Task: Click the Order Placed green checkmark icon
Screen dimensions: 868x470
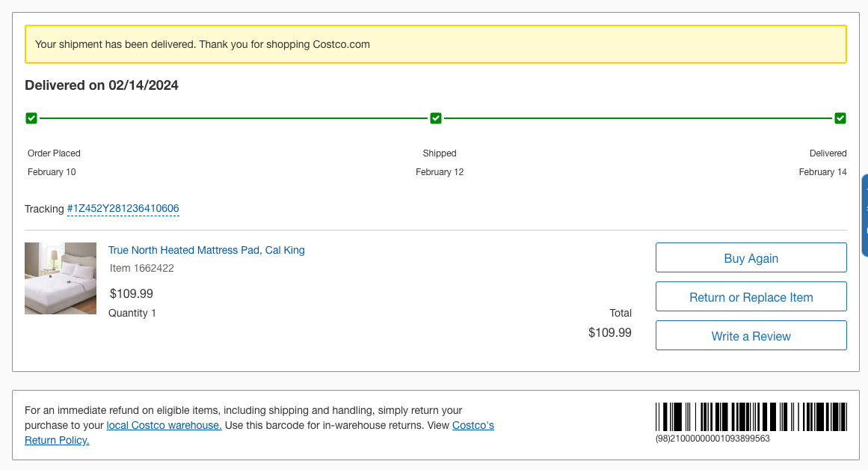Action: tap(31, 118)
